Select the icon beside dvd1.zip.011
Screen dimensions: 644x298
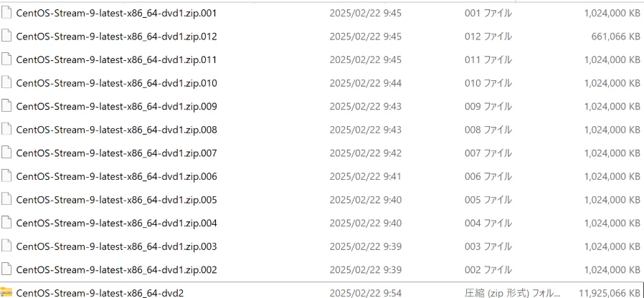pyautogui.click(x=6, y=60)
